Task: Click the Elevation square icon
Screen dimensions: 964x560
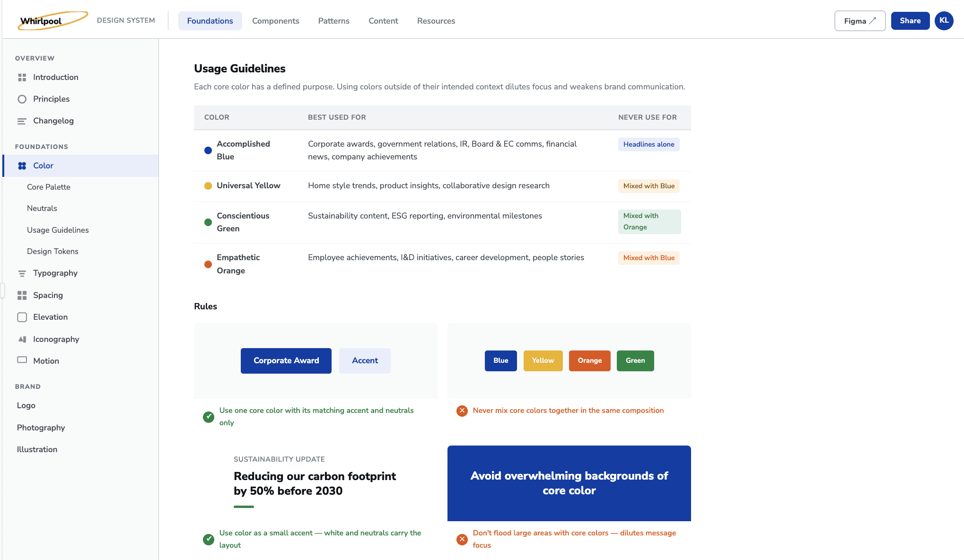Action: pos(22,317)
